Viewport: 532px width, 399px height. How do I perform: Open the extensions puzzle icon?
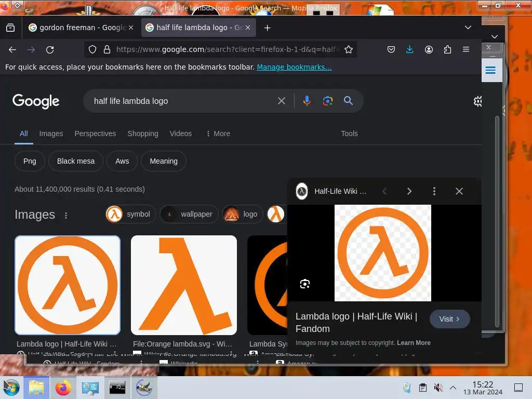(447, 49)
